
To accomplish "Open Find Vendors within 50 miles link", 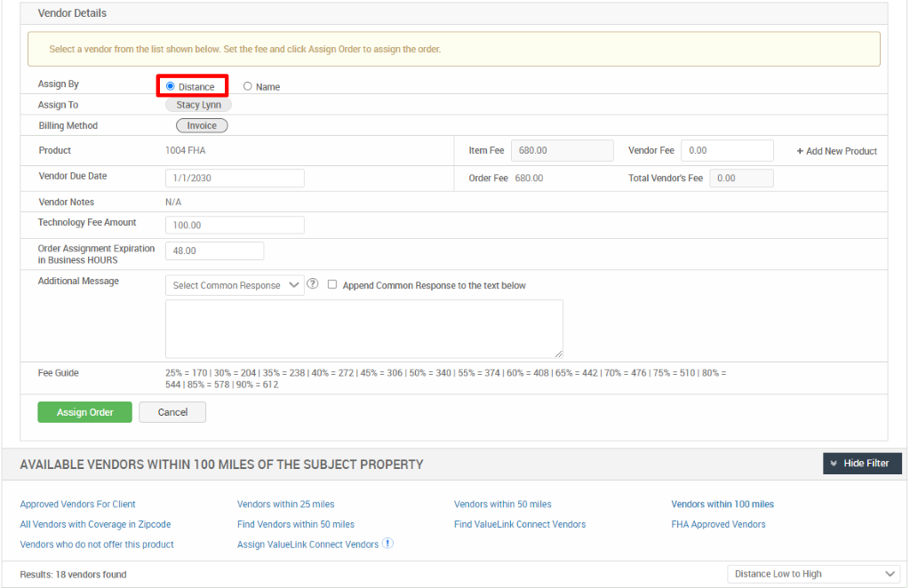I will tap(295, 525).
